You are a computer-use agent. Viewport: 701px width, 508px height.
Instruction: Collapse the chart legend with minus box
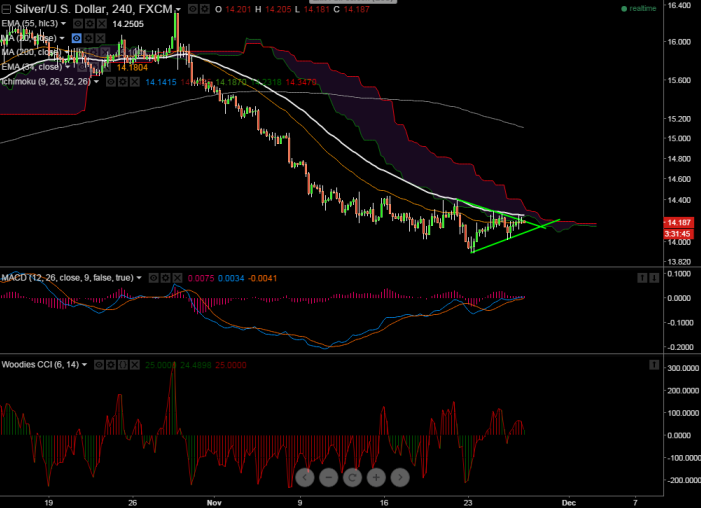[x=6, y=9]
